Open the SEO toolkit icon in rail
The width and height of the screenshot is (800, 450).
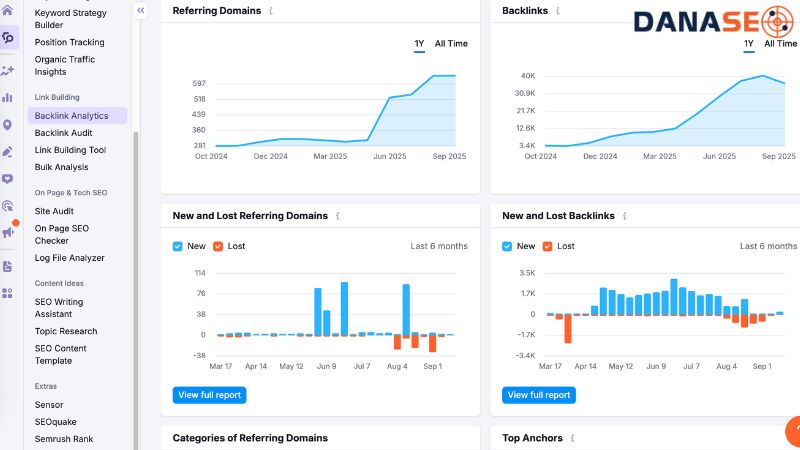click(x=8, y=38)
